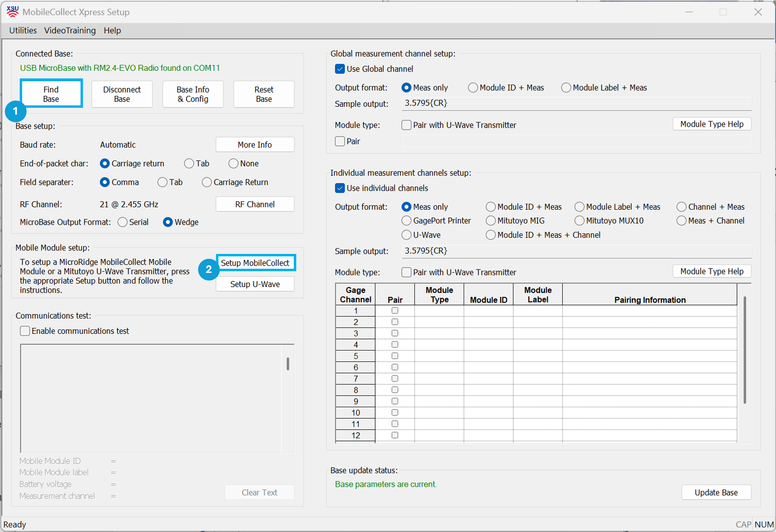This screenshot has width=776, height=532.
Task: Check Pair box for gage channel 12
Action: click(395, 435)
